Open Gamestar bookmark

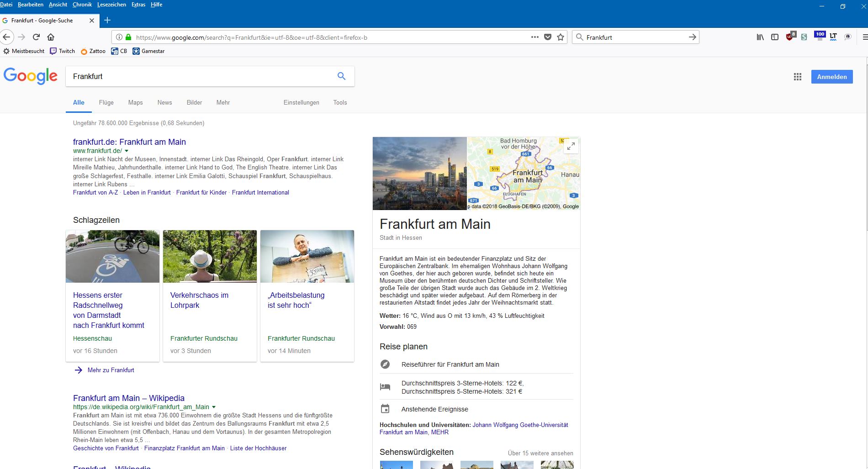pyautogui.click(x=148, y=51)
